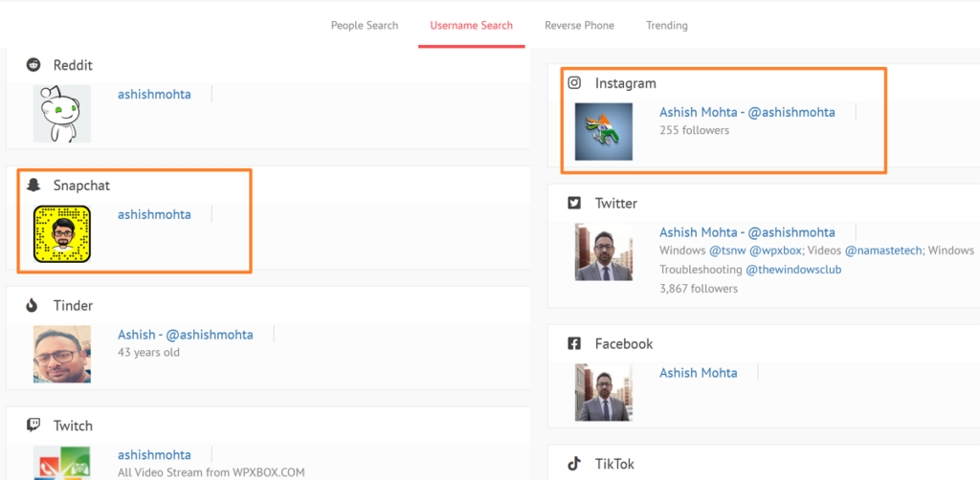Click the Reddit Snoo avatar thumbnail
This screenshot has height=480, width=980.
tap(62, 114)
